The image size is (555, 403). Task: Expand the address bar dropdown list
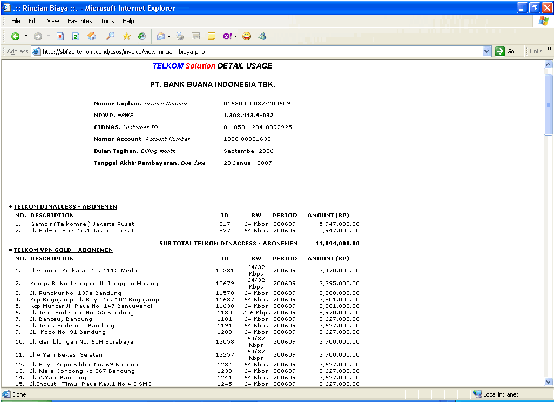pos(487,52)
